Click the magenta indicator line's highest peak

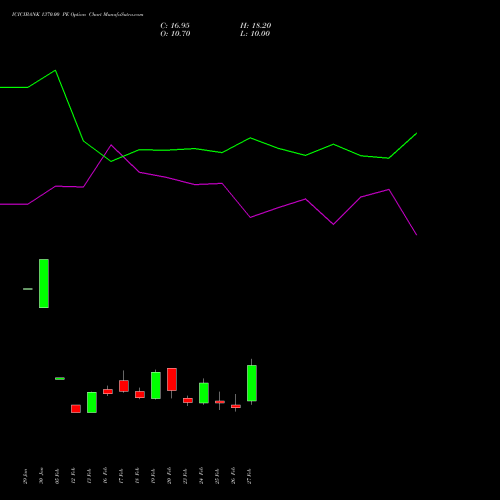click(x=111, y=145)
